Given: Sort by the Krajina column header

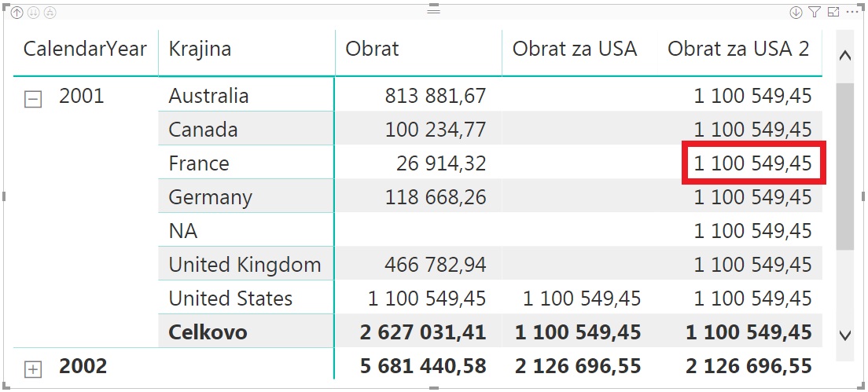Looking at the screenshot, I should coord(200,49).
